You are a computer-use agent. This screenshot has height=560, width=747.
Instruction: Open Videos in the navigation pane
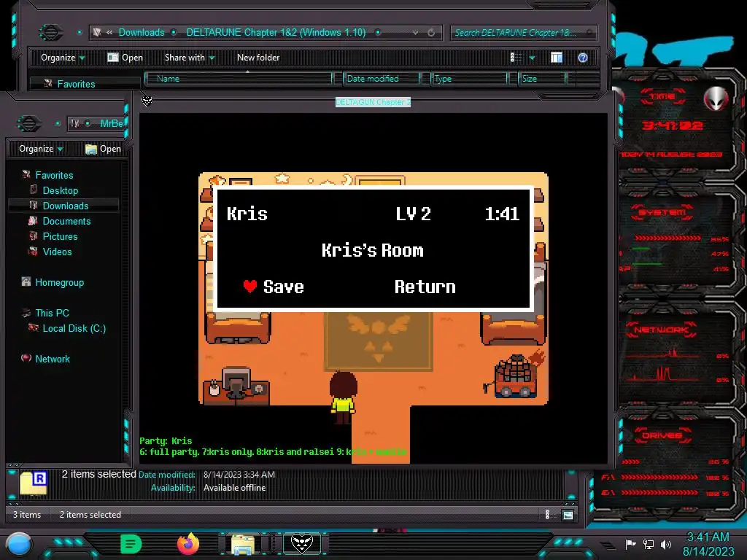57,252
